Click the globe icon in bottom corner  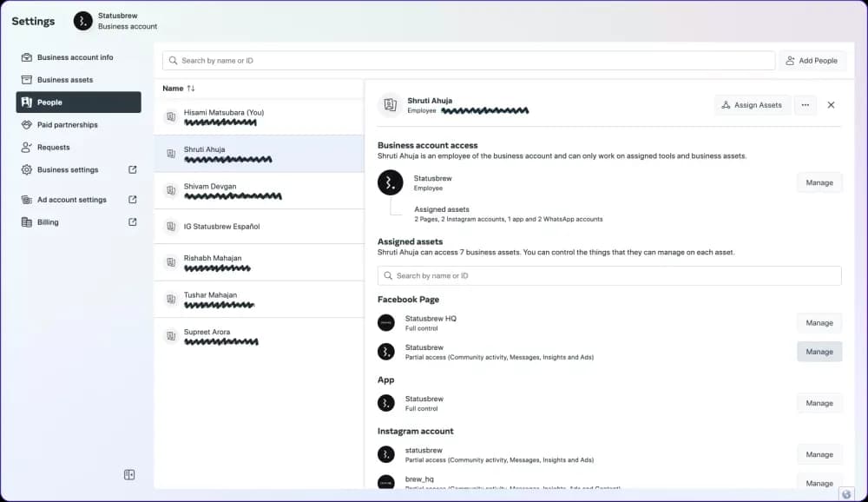(847, 493)
